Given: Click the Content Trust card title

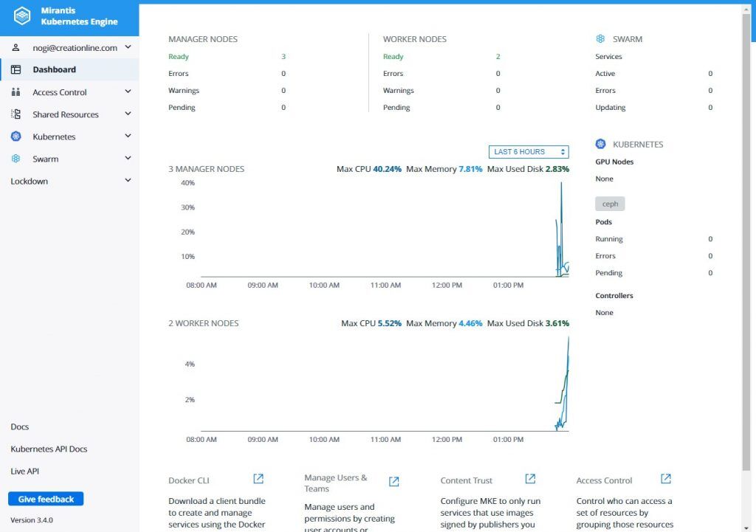Looking at the screenshot, I should click(467, 480).
